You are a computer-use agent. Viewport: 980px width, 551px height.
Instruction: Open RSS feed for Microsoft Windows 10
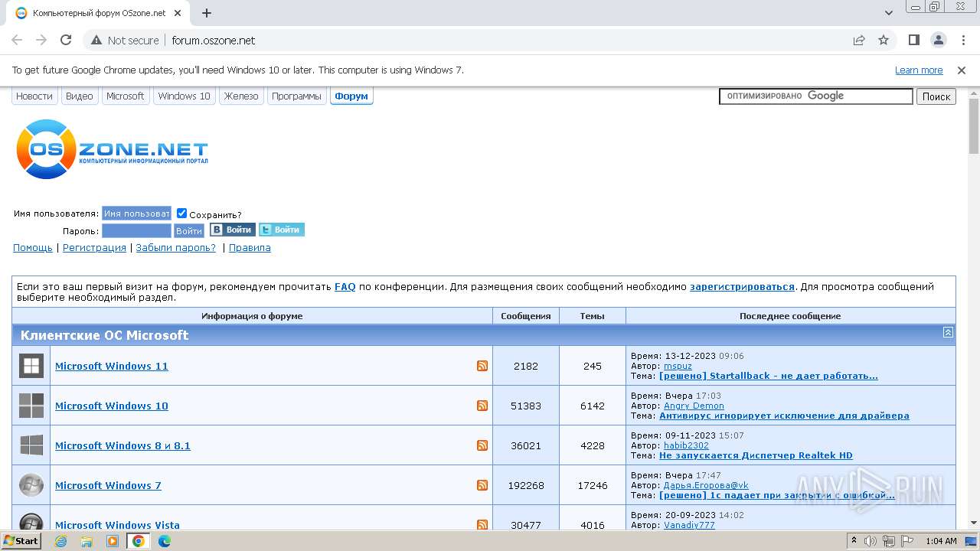tap(482, 406)
